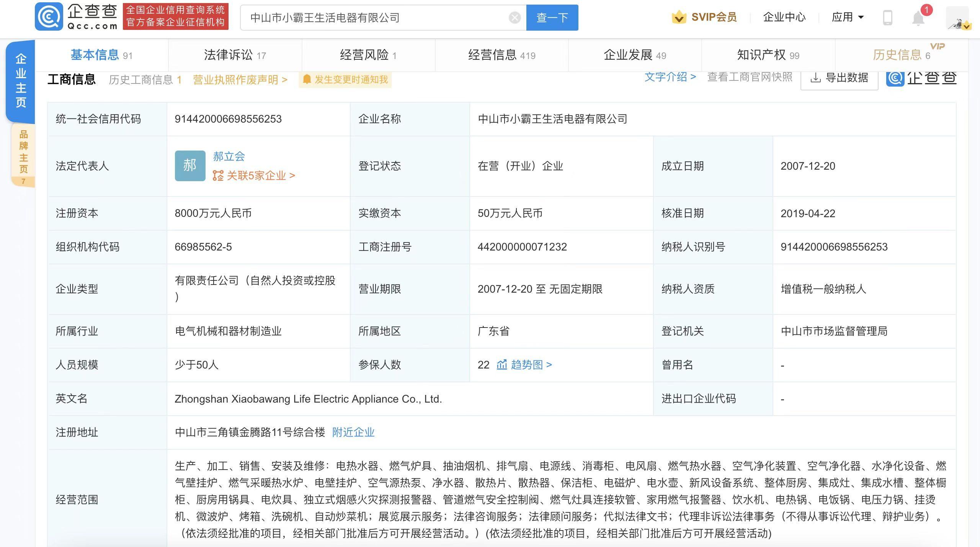980x547 pixels.
Task: Click approval date 2019-04-22
Action: point(808,213)
